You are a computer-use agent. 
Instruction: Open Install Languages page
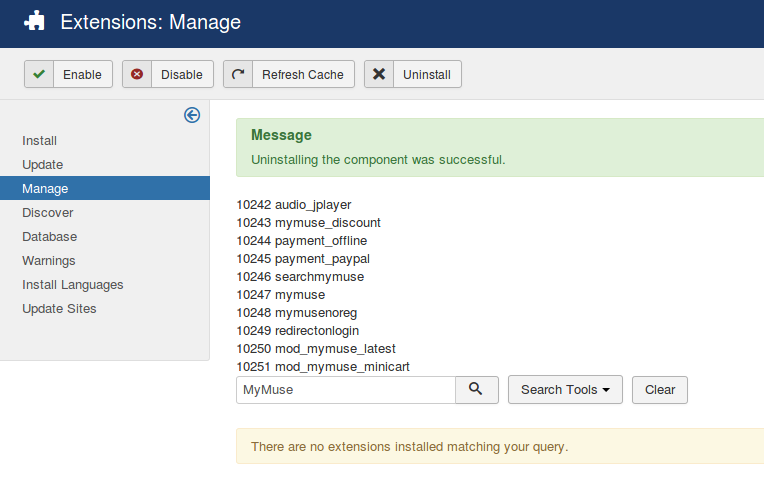(73, 285)
